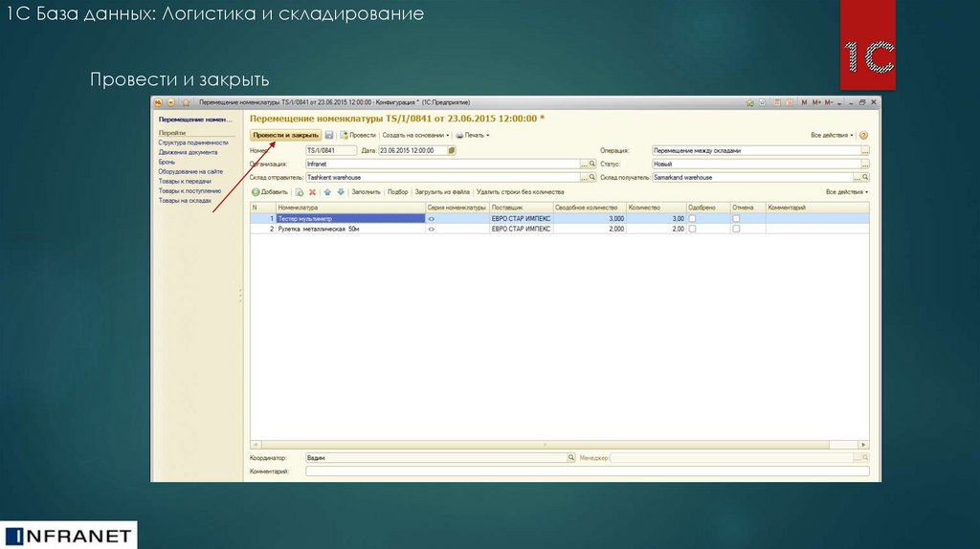The width and height of the screenshot is (980, 549).
Task: Move the row down with the down arrow
Action: (341, 191)
